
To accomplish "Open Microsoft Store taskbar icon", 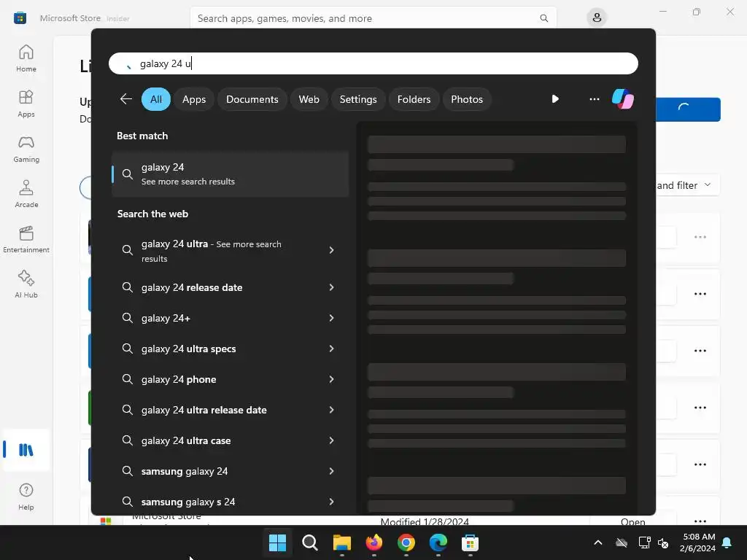I will coord(471,542).
